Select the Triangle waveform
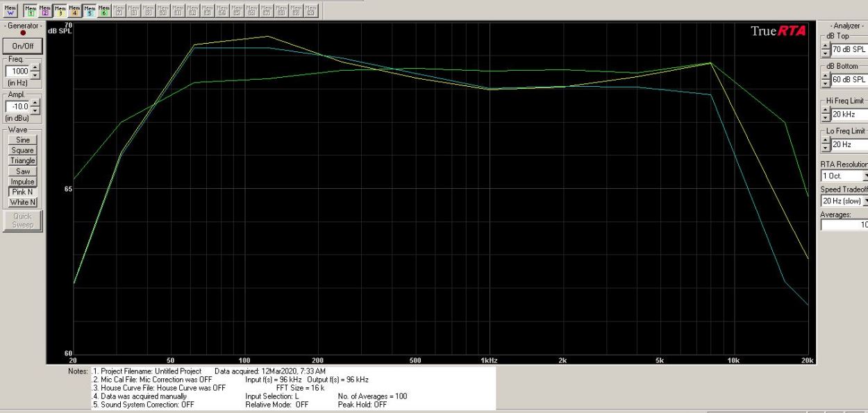This screenshot has height=413, width=868. pos(23,160)
